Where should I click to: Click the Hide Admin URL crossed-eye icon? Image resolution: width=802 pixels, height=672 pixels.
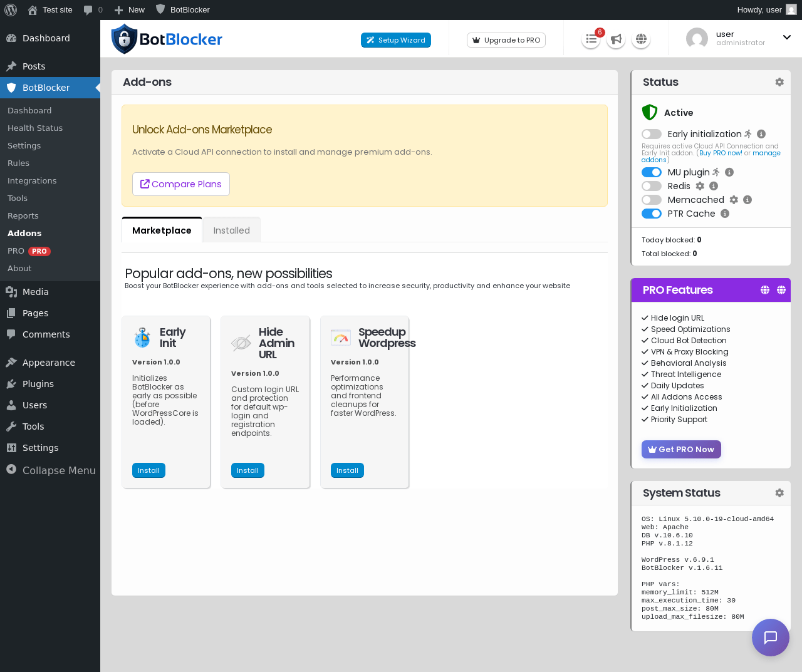241,343
